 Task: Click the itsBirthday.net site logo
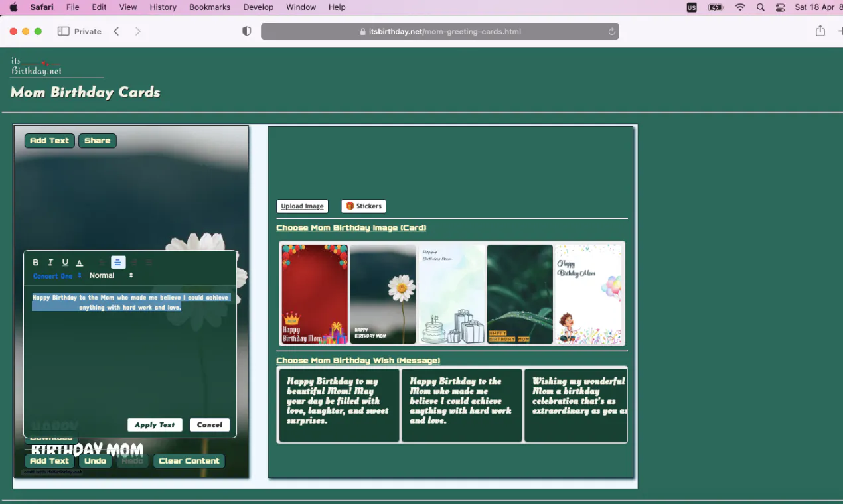[x=37, y=66]
